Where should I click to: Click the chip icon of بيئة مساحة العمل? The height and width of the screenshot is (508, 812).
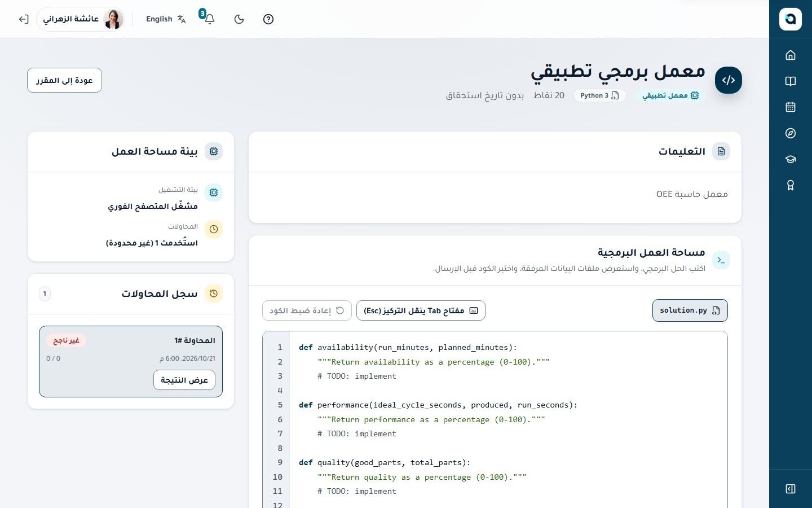click(x=214, y=151)
